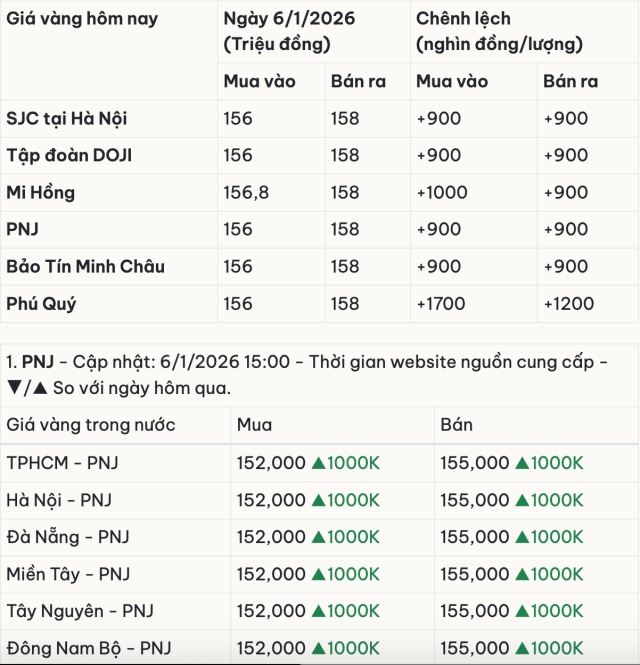The image size is (640, 665).
Task: Select the Phú Quý +1700 difference cell
Action: (x=439, y=304)
